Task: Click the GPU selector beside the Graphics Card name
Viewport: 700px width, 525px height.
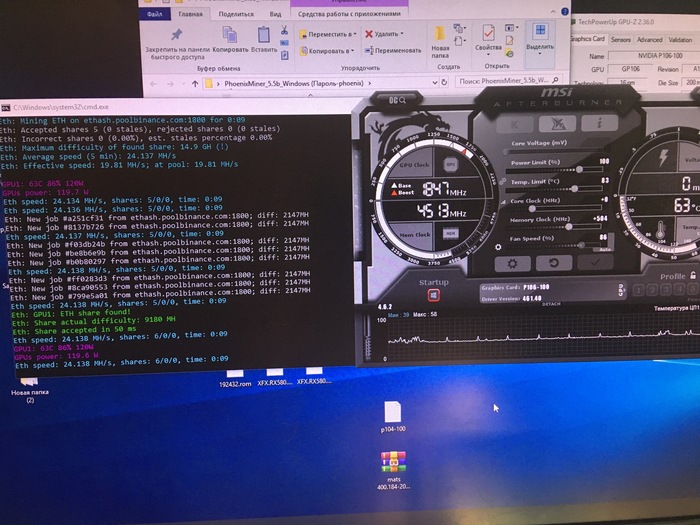Action: pos(621,290)
